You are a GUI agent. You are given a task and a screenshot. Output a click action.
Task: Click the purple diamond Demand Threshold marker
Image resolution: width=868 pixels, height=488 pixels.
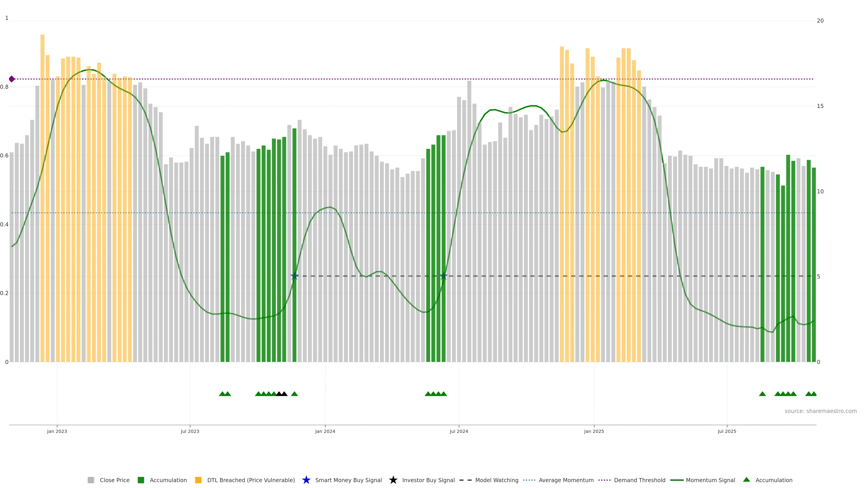(x=12, y=79)
